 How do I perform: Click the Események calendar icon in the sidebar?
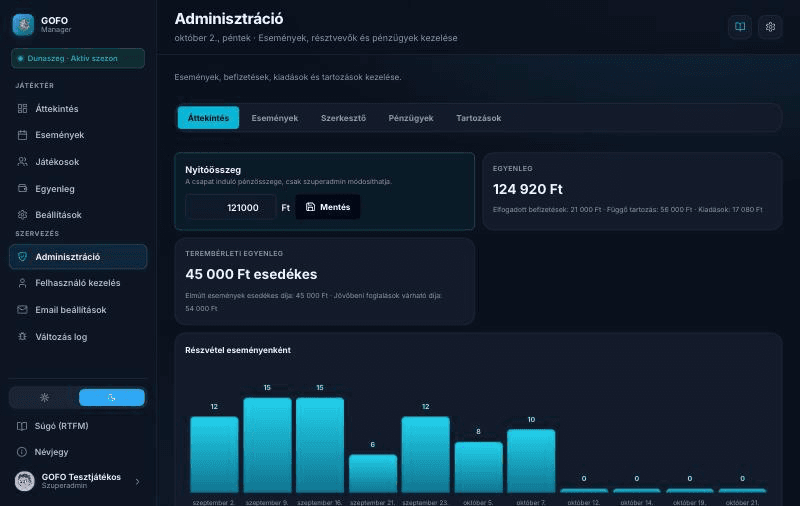click(x=22, y=135)
